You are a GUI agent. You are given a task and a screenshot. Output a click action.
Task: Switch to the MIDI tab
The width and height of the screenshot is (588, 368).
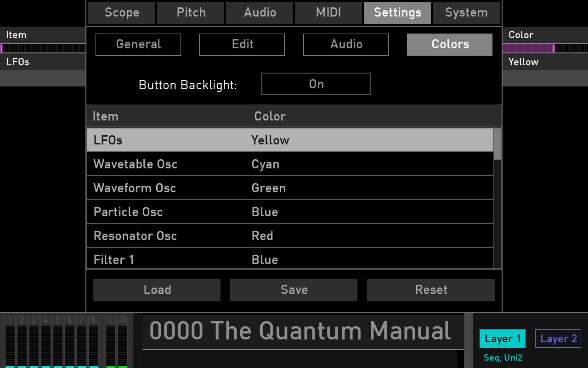[328, 12]
